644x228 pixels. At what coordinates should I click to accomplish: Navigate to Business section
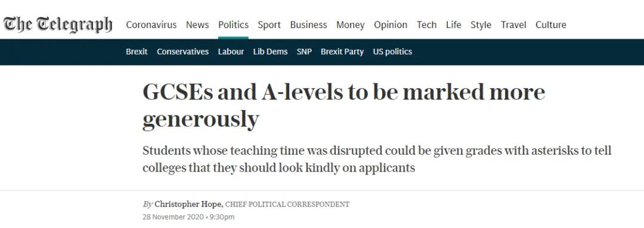pyautogui.click(x=308, y=25)
